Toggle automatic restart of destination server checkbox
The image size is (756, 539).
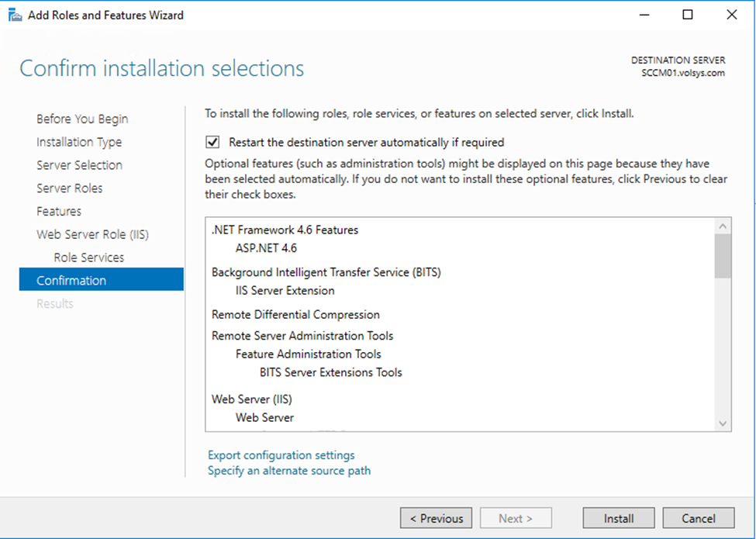212,142
